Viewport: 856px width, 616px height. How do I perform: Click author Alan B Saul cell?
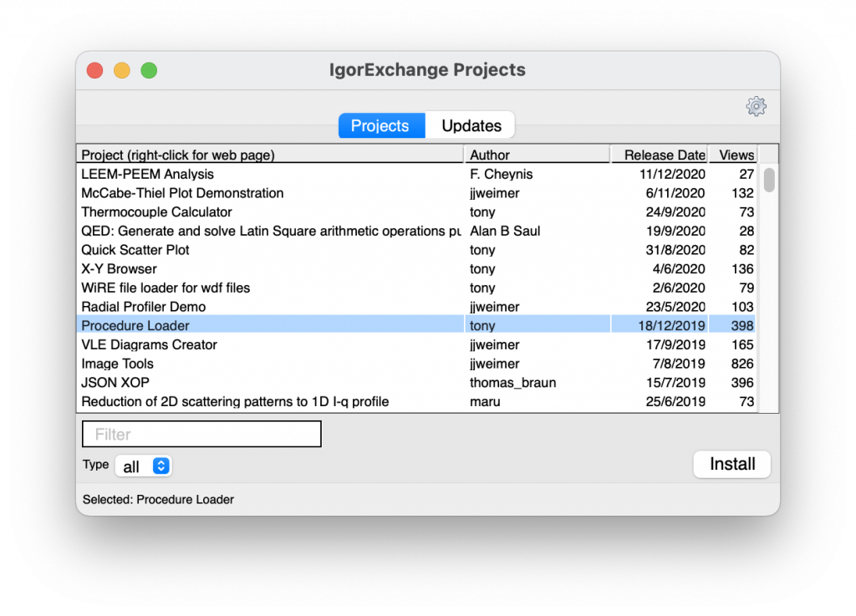click(x=505, y=231)
